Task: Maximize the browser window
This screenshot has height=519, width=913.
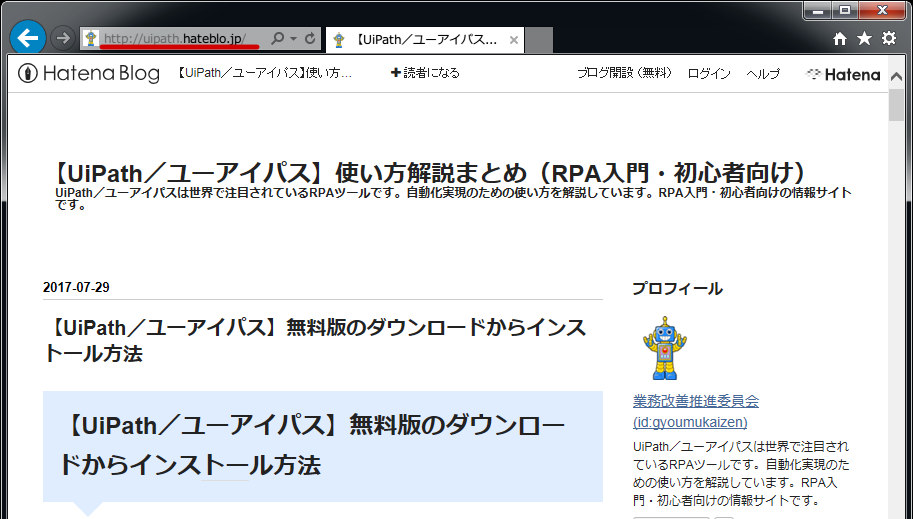Action: pyautogui.click(x=844, y=10)
